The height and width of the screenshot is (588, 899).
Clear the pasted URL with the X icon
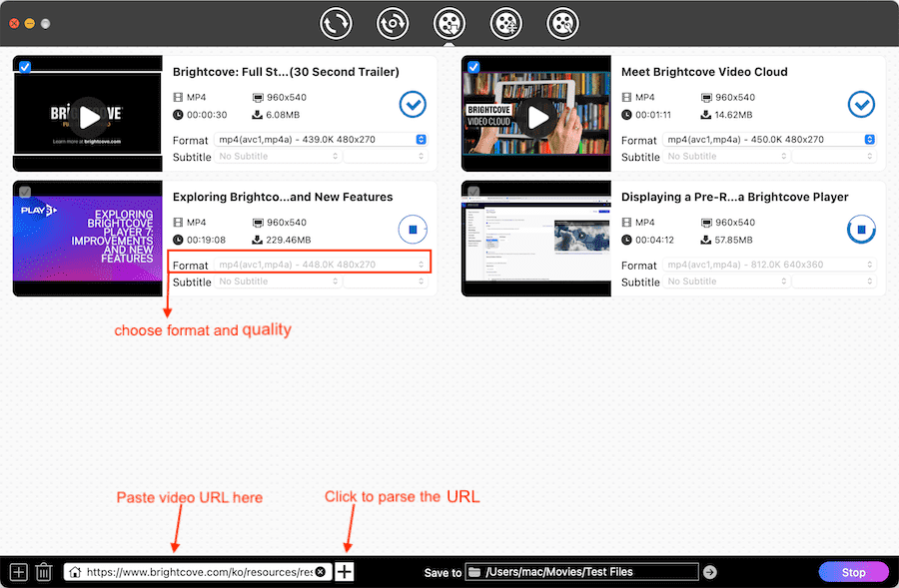(321, 572)
